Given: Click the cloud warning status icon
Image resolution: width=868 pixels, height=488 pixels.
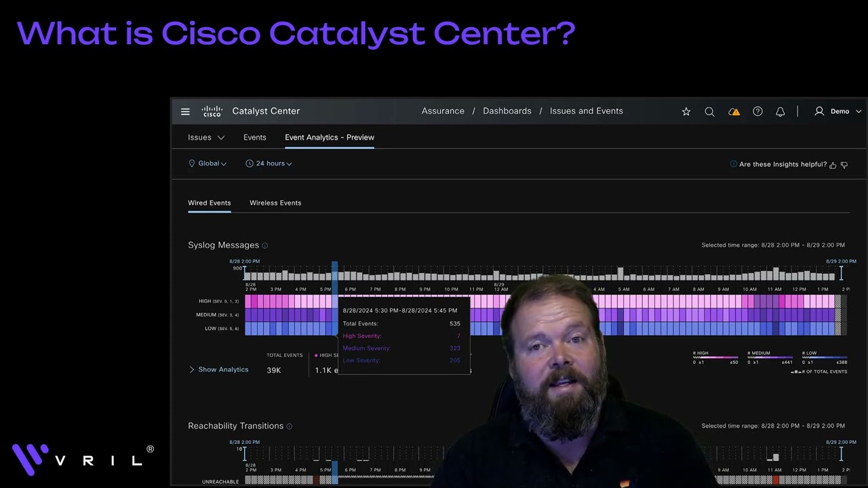Looking at the screenshot, I should click(734, 112).
